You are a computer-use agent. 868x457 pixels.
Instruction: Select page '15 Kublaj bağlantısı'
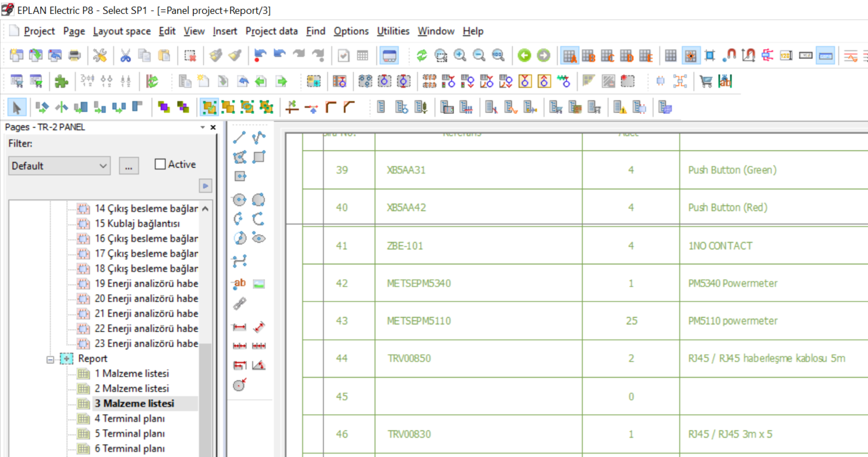point(138,224)
